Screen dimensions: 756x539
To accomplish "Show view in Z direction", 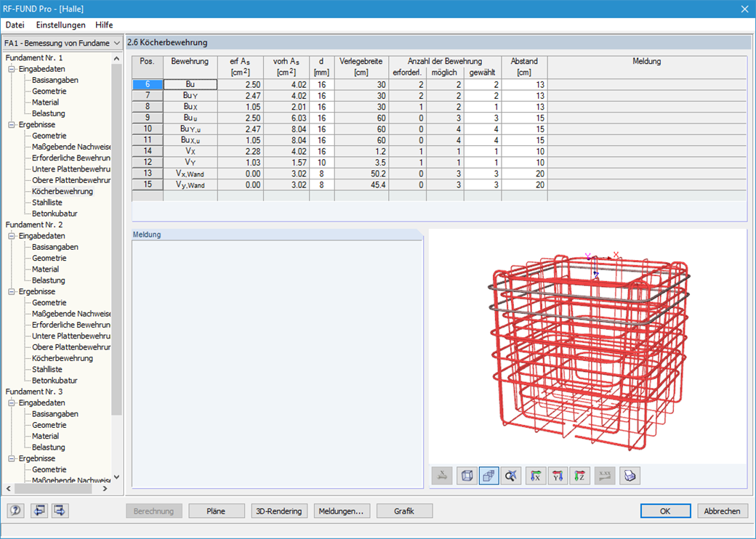I will click(580, 476).
